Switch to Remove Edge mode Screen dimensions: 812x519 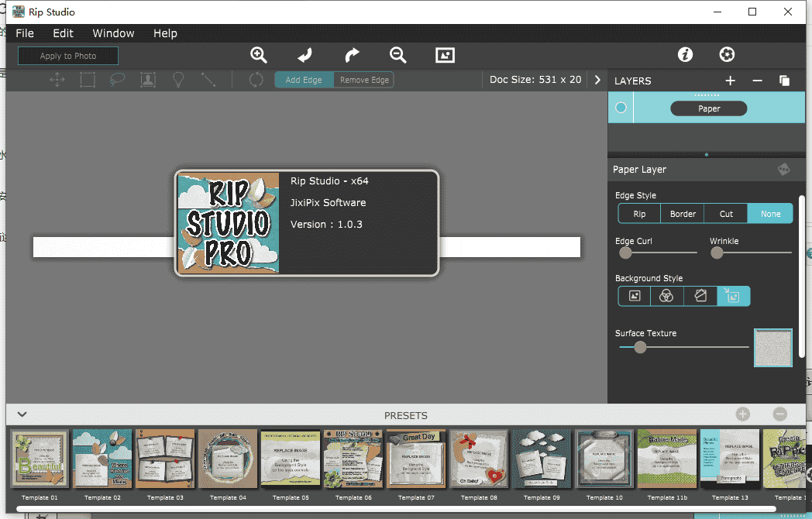coord(364,80)
